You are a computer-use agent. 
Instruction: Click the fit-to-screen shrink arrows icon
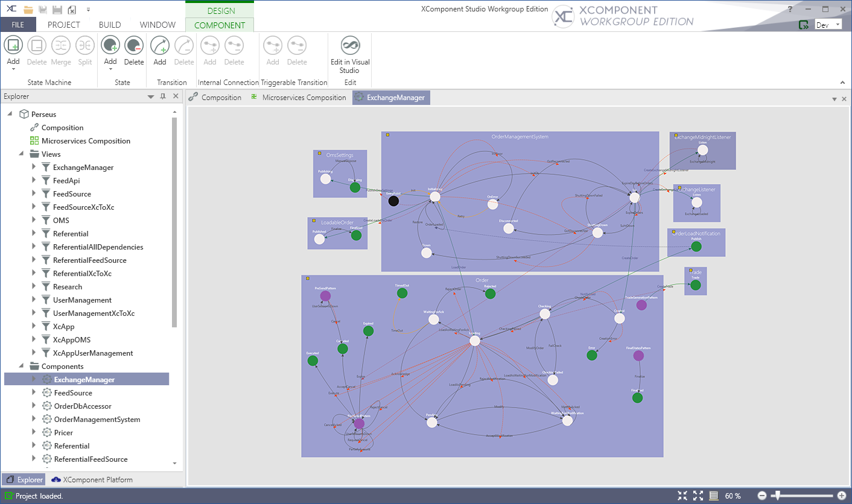click(682, 496)
